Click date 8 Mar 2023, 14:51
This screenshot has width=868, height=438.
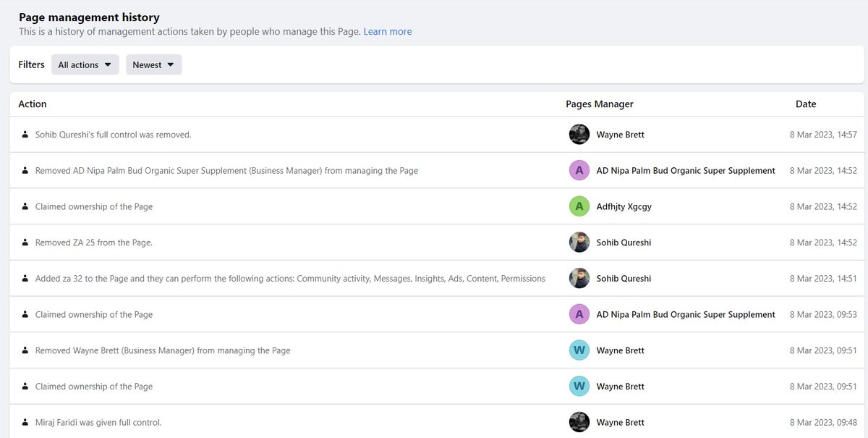823,279
